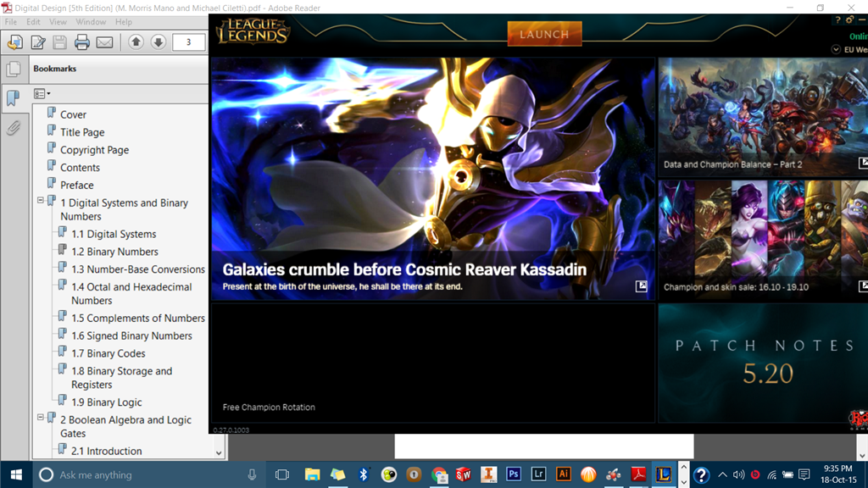Launch Photoshop from the taskbar
Image resolution: width=868 pixels, height=488 pixels.
pos(514,474)
